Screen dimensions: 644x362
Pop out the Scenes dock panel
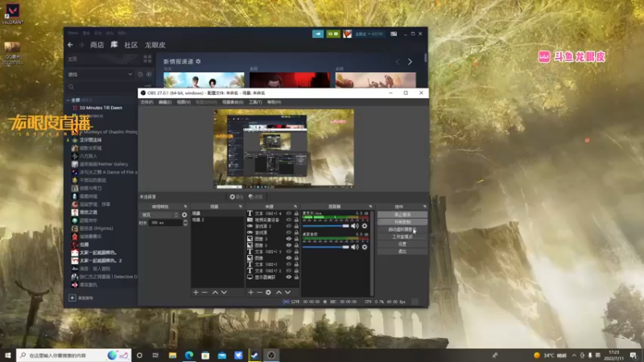pyautogui.click(x=240, y=207)
